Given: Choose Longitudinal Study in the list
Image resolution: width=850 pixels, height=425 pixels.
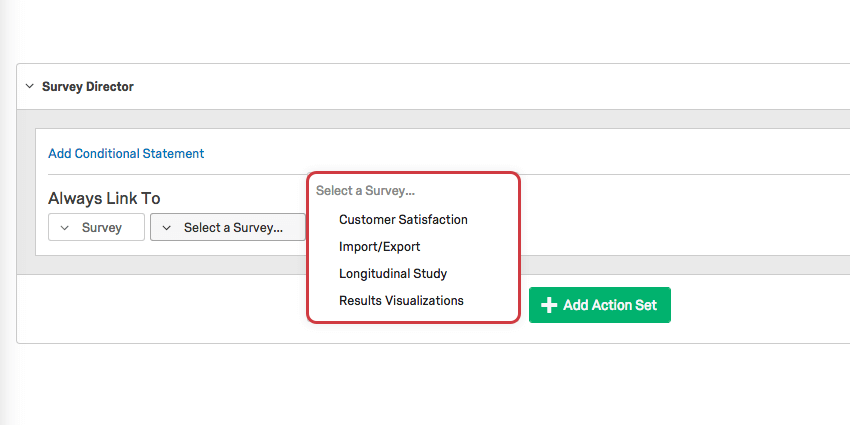Looking at the screenshot, I should [393, 274].
